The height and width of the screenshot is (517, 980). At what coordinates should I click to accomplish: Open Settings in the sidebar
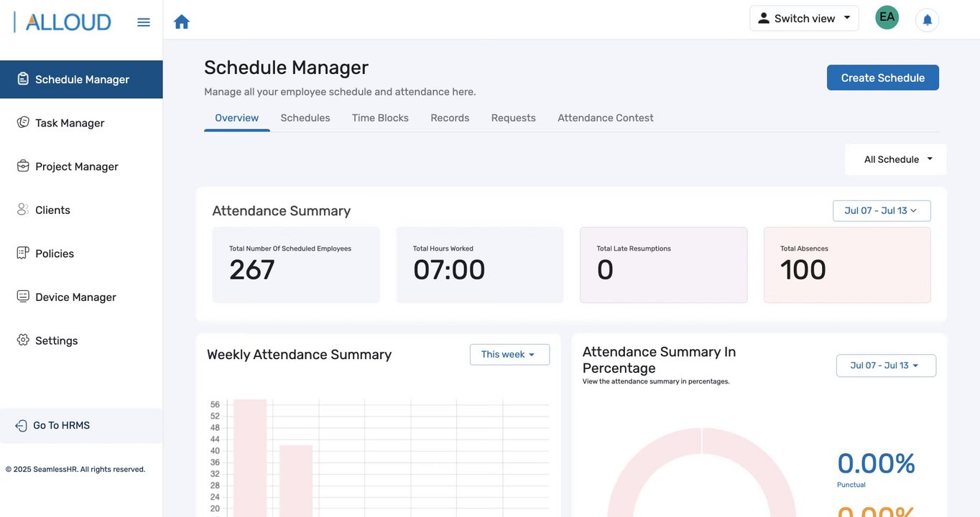pyautogui.click(x=56, y=340)
